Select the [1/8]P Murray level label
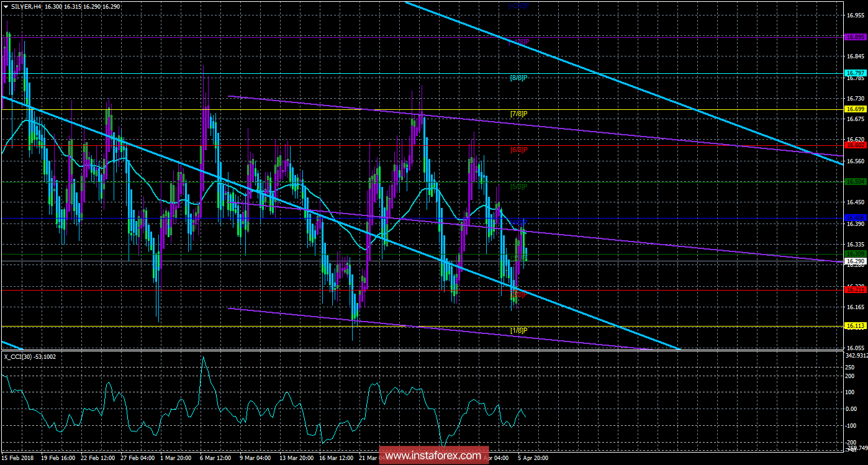The image size is (868, 465). pyautogui.click(x=518, y=330)
